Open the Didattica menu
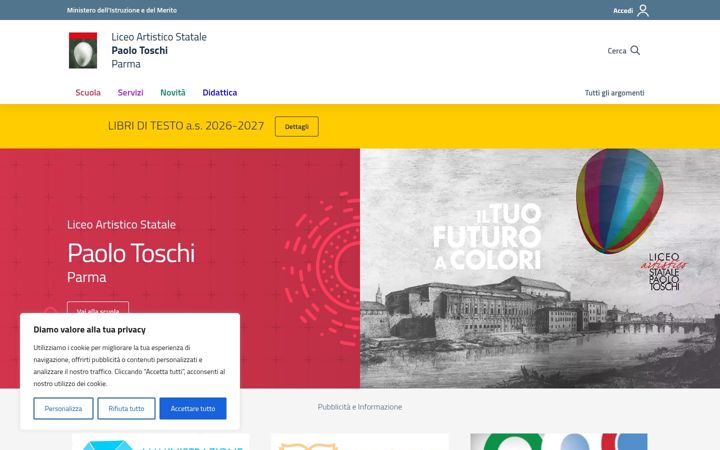This screenshot has width=720, height=450. [x=219, y=93]
